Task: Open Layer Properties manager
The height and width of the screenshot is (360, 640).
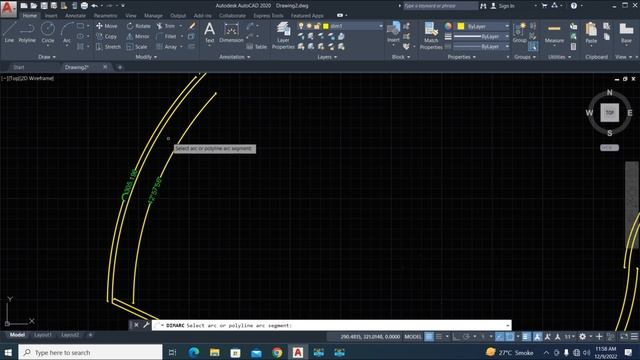Action: point(283,36)
